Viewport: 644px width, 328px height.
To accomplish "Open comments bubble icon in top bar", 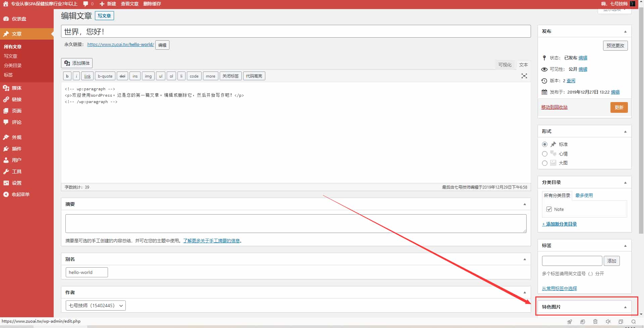I will [86, 4].
